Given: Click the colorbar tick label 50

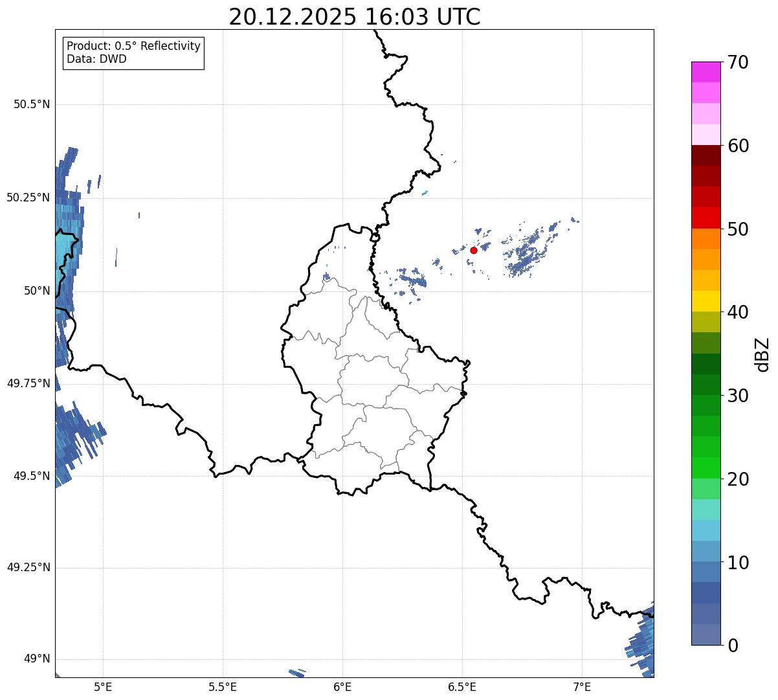Looking at the screenshot, I should [x=738, y=229].
